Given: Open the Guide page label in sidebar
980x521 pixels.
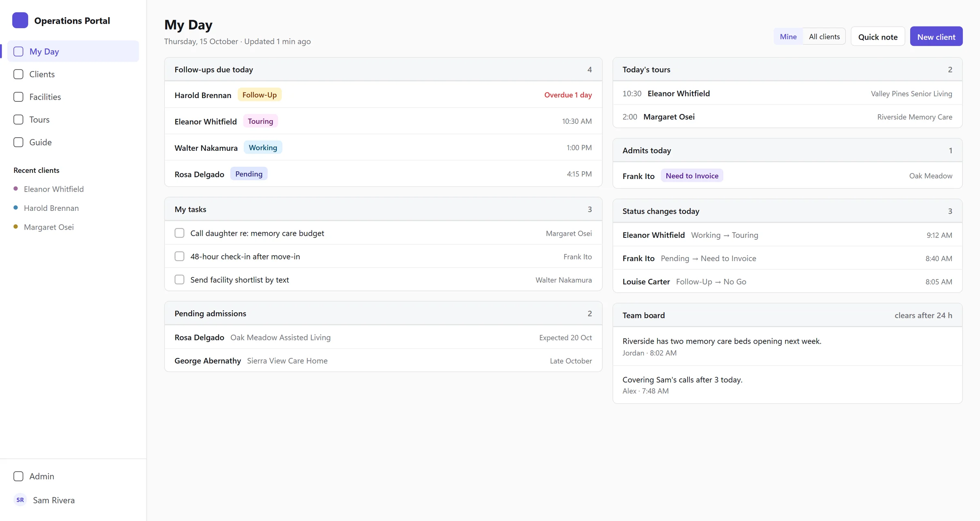Looking at the screenshot, I should tap(40, 142).
